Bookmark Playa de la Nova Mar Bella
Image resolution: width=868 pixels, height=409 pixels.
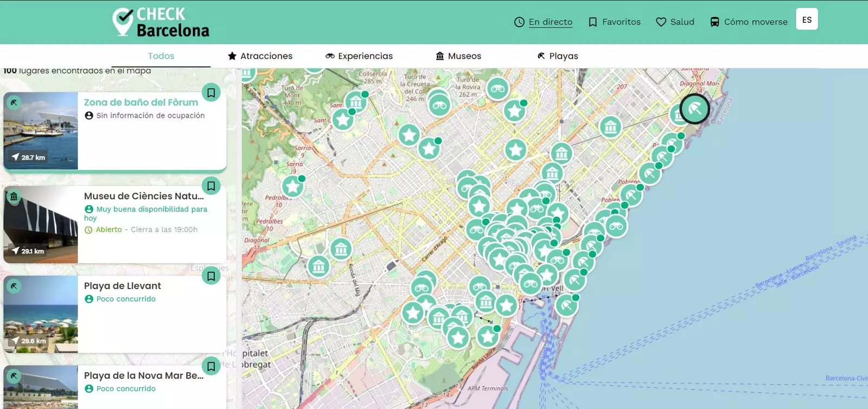[211, 366]
